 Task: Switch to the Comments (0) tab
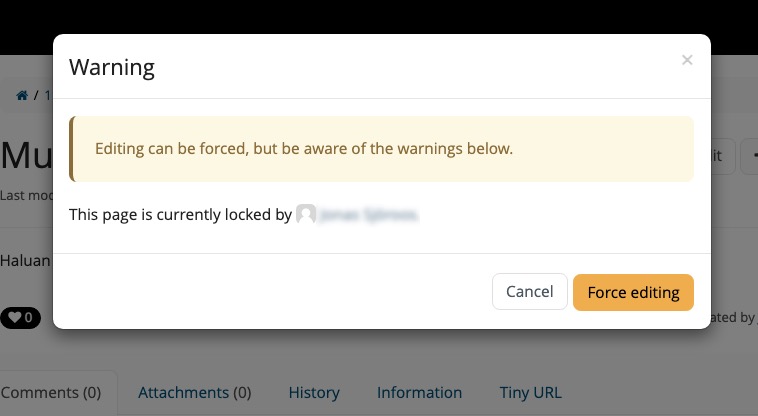51,392
